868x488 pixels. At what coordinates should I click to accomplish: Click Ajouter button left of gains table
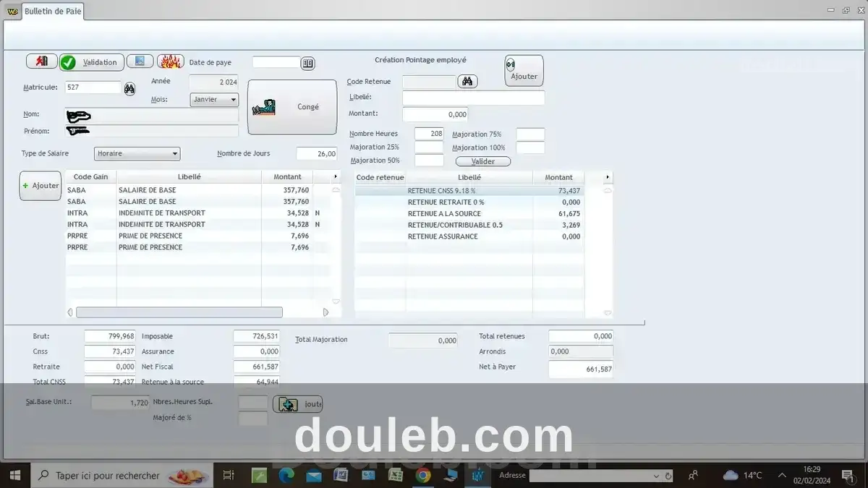click(x=41, y=186)
